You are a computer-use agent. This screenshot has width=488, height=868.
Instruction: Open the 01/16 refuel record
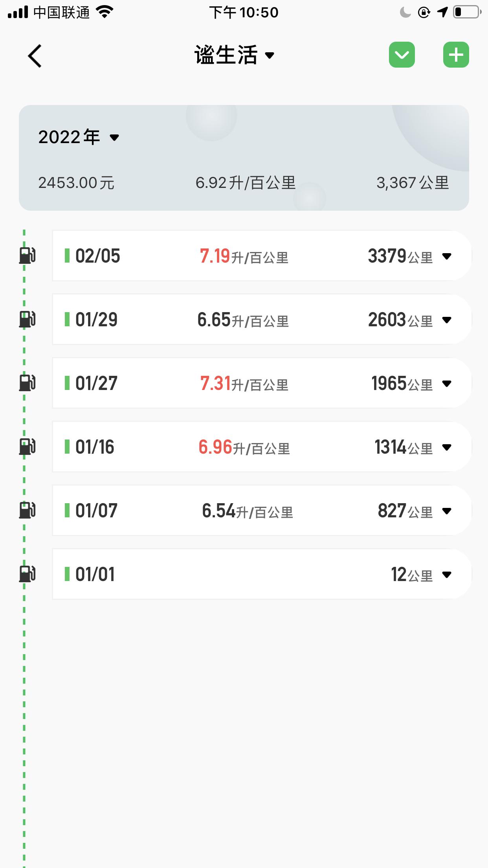(x=262, y=447)
